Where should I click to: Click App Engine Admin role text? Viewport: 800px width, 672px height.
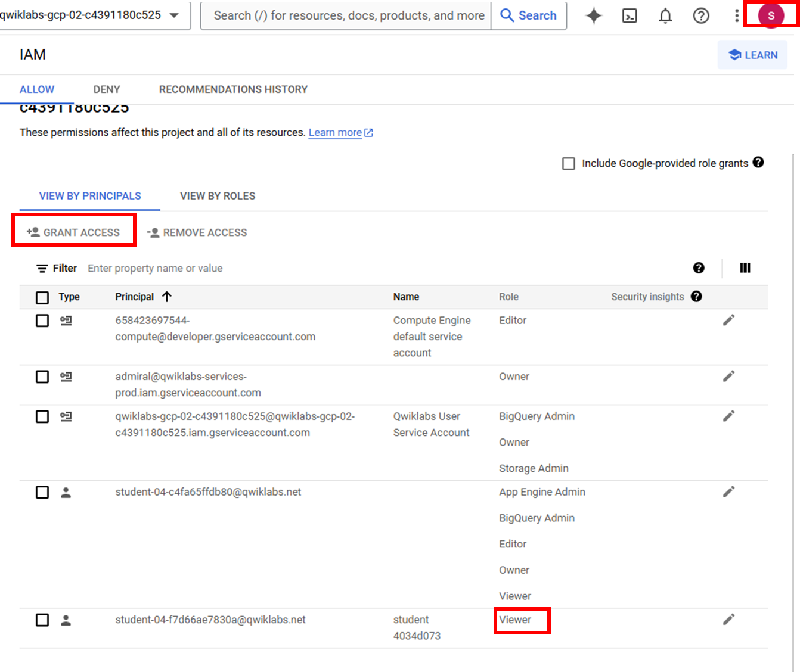coord(542,492)
